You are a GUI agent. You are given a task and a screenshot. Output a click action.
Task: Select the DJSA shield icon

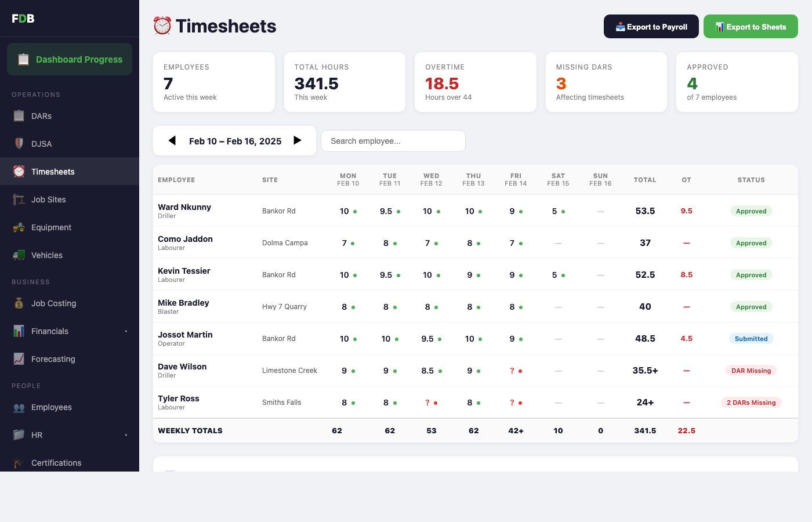tap(19, 144)
